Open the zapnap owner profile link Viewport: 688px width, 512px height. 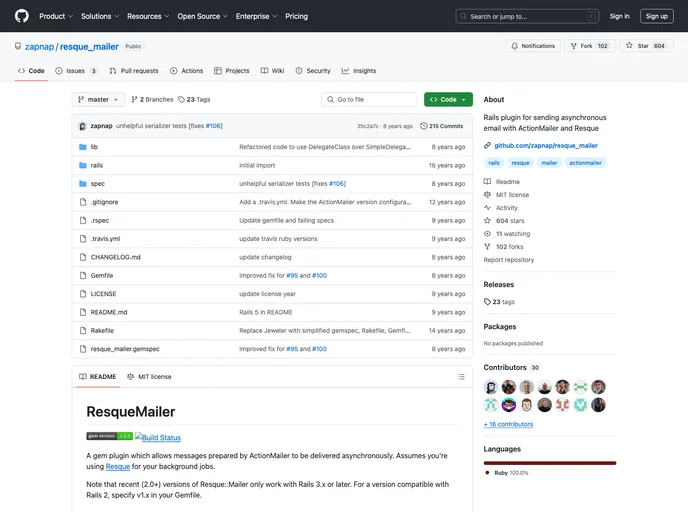tap(39, 47)
